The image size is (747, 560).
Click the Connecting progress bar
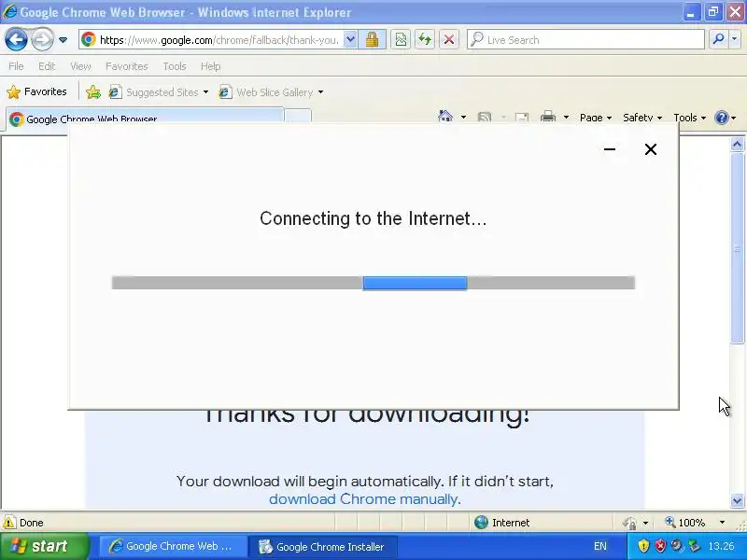(373, 283)
